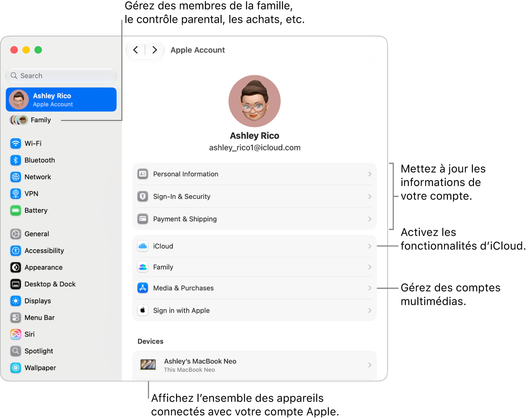Open the Desktop & Dock icon
The height and width of the screenshot is (419, 532).
pos(16,284)
